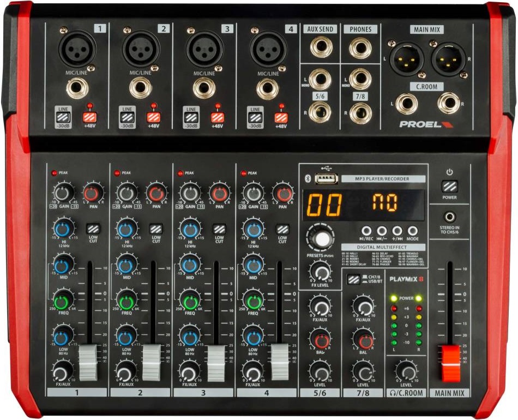Click the C.ROOM headphone LEVEL knob
518x420 pixels.
(406, 371)
